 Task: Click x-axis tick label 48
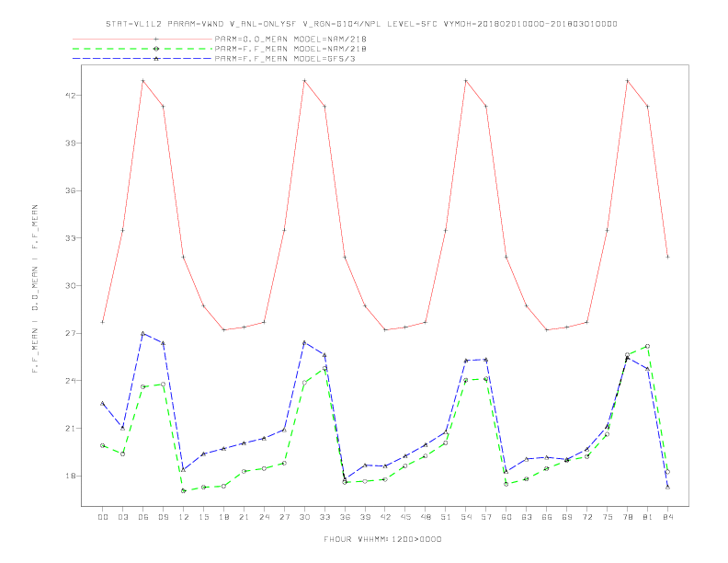(426, 517)
